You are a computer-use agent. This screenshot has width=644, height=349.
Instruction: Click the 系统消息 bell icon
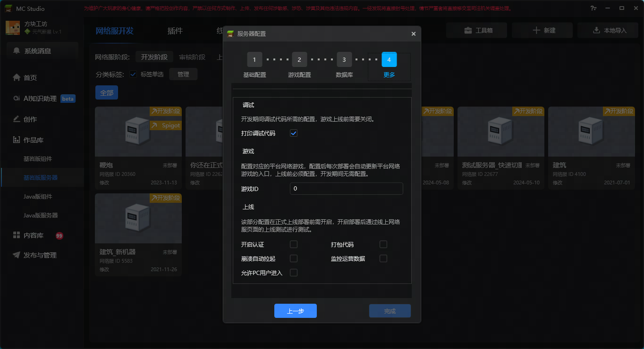tap(17, 51)
